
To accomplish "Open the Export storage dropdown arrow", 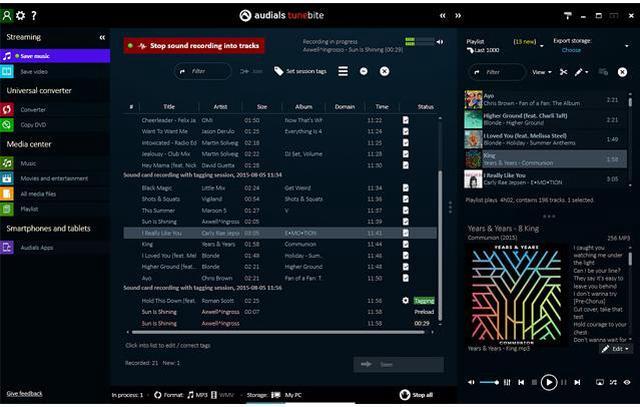I will click(x=627, y=46).
